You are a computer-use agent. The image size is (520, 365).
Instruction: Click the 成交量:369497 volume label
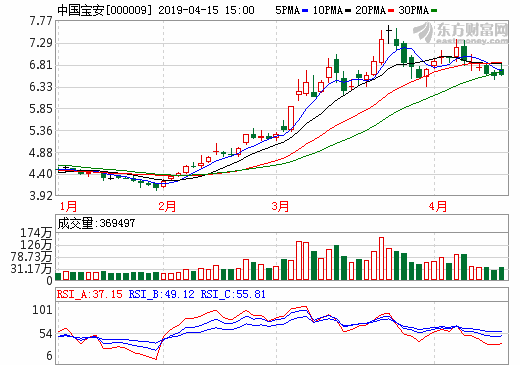pyautogui.click(x=97, y=223)
